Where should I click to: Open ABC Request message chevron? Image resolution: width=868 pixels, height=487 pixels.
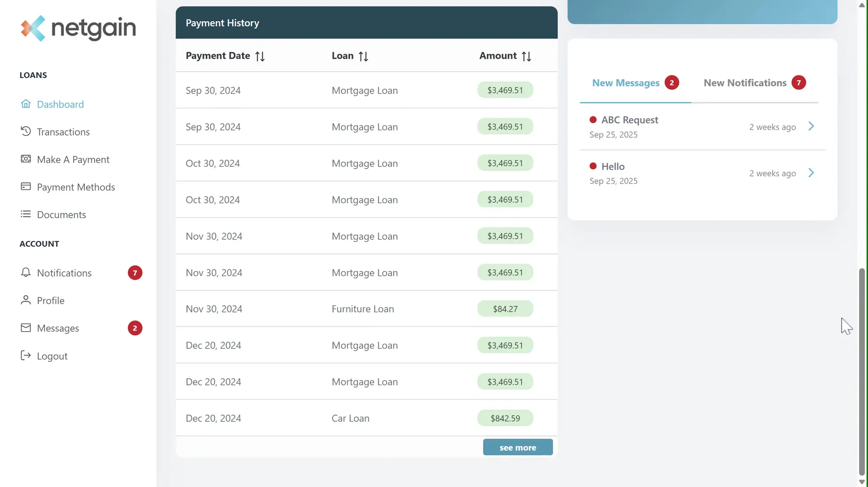(x=811, y=126)
